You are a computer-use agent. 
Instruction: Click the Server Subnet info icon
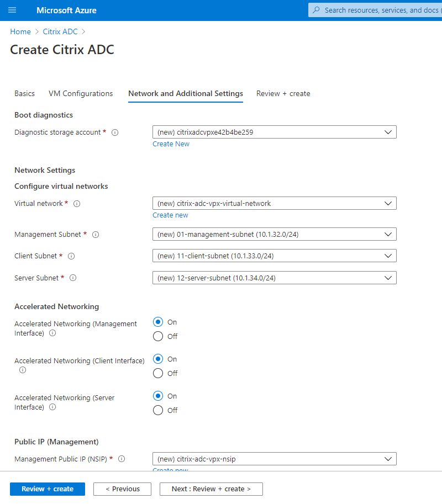pyautogui.click(x=73, y=278)
